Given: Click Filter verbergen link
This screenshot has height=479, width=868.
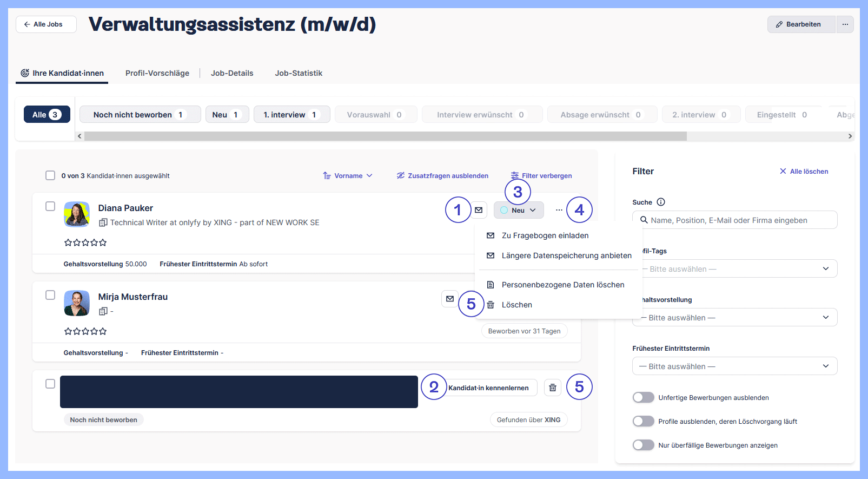Looking at the screenshot, I should pyautogui.click(x=541, y=176).
